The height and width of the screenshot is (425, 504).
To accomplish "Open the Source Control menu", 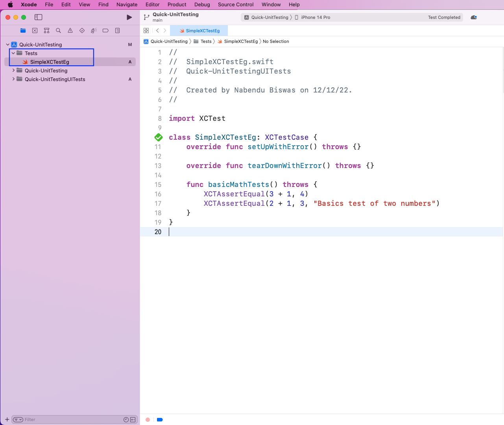I will 236,5.
